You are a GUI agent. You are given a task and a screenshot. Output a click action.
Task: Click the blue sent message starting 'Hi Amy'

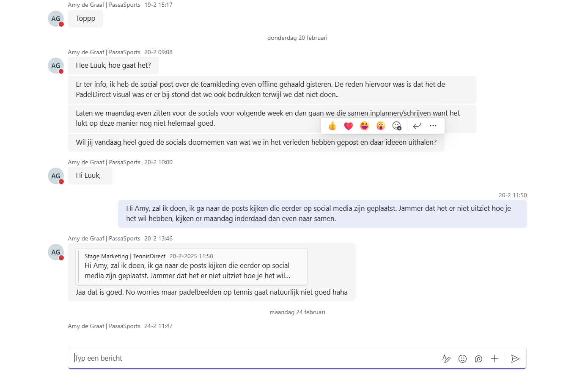coord(322,214)
